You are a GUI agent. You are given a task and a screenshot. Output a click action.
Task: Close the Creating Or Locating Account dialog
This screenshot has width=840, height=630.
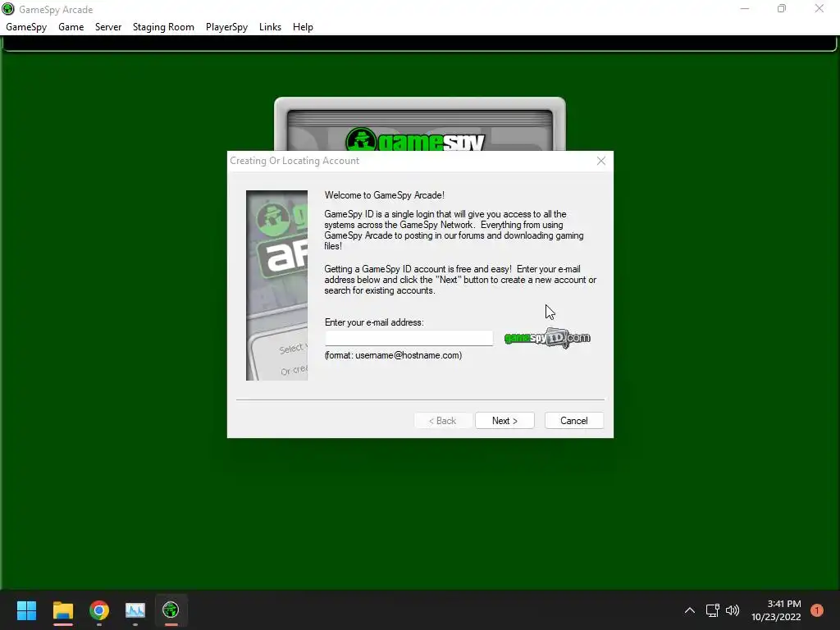[x=601, y=161]
